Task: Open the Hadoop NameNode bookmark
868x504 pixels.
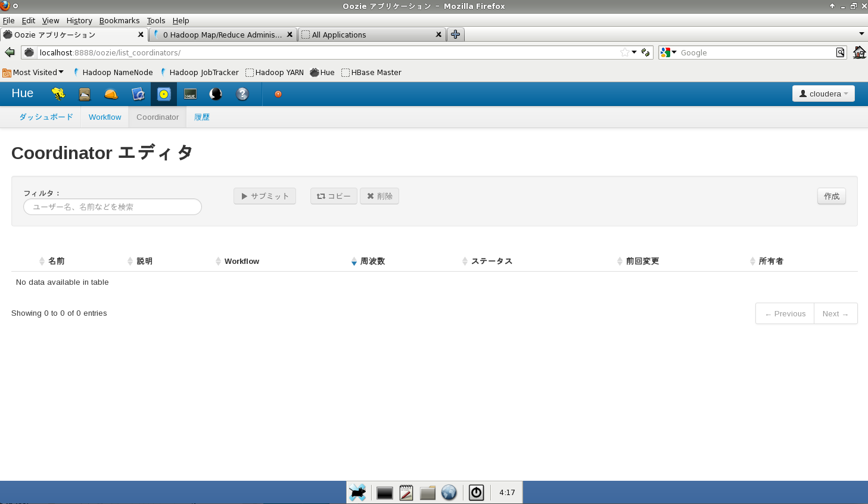Action: point(113,72)
